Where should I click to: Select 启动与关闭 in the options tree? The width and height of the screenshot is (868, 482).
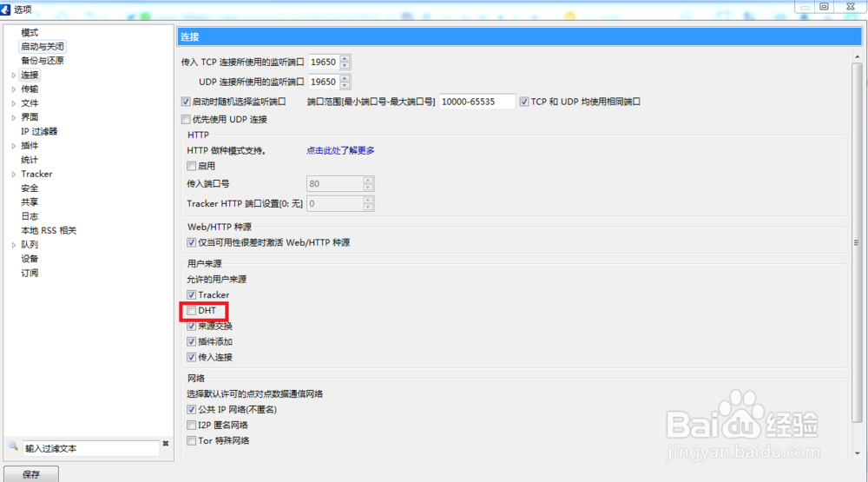[43, 47]
